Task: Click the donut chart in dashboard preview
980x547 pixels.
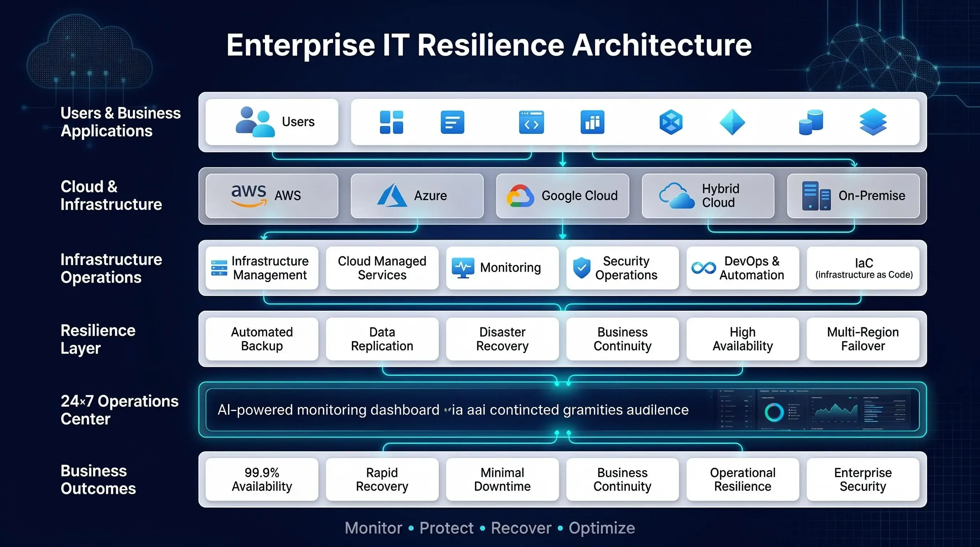Action: coord(774,412)
